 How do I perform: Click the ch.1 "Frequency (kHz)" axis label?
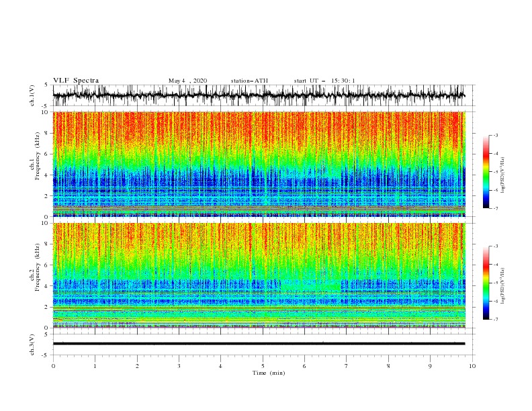[x=38, y=156]
